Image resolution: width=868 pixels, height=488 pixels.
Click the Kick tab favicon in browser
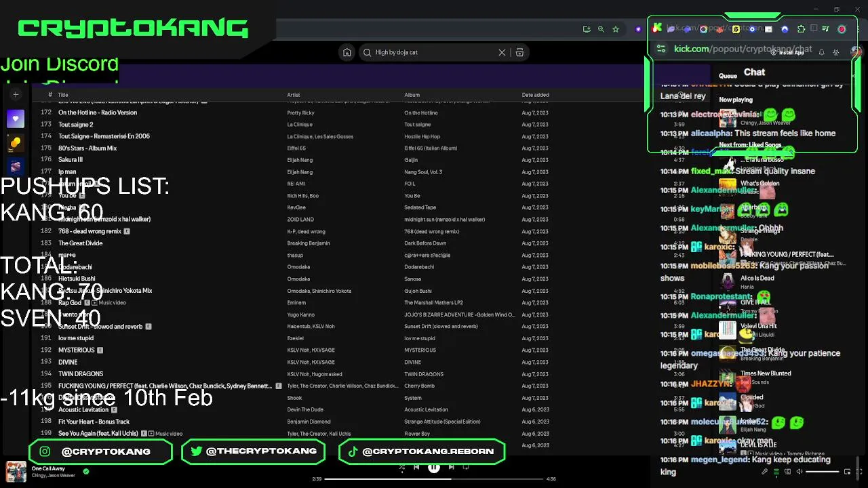pos(656,28)
